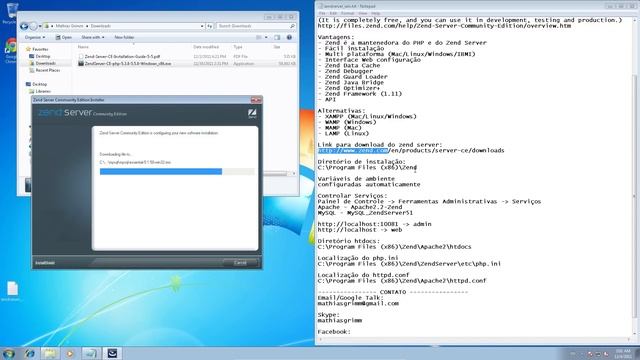Open Explorer help question mark icon

[x=289, y=37]
